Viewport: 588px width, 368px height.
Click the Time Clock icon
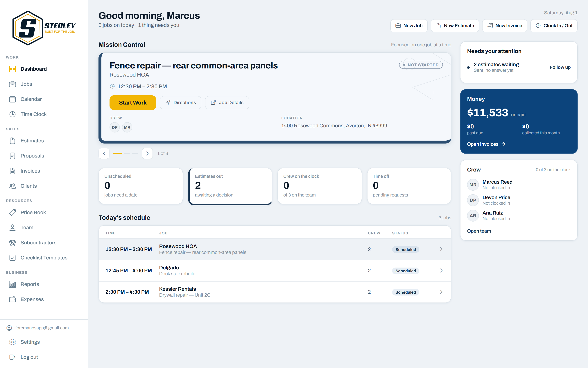click(x=12, y=114)
